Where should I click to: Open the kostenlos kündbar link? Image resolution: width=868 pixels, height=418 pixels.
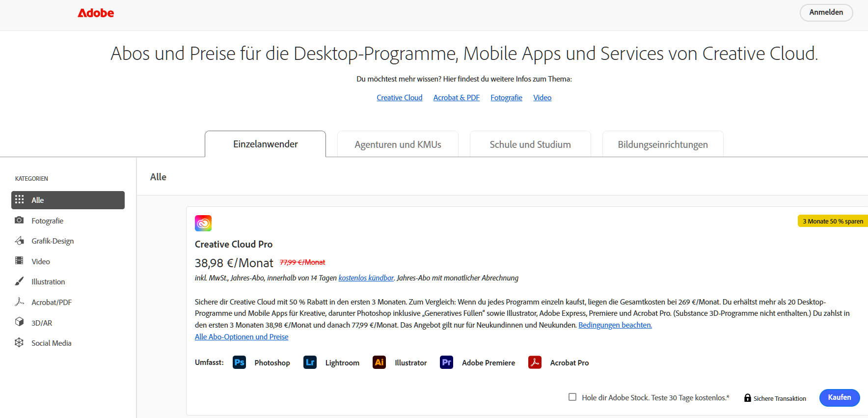click(x=366, y=278)
